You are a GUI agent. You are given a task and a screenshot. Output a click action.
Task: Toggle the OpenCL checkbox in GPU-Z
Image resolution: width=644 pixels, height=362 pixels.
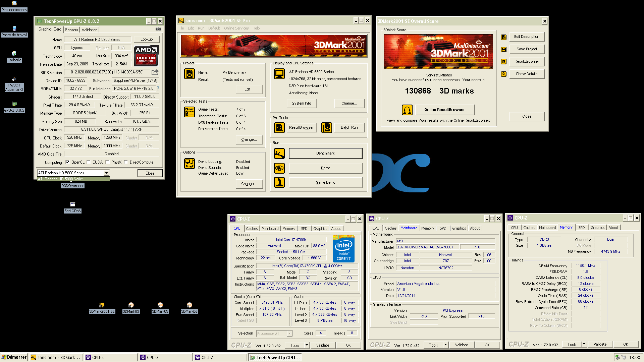pyautogui.click(x=67, y=162)
